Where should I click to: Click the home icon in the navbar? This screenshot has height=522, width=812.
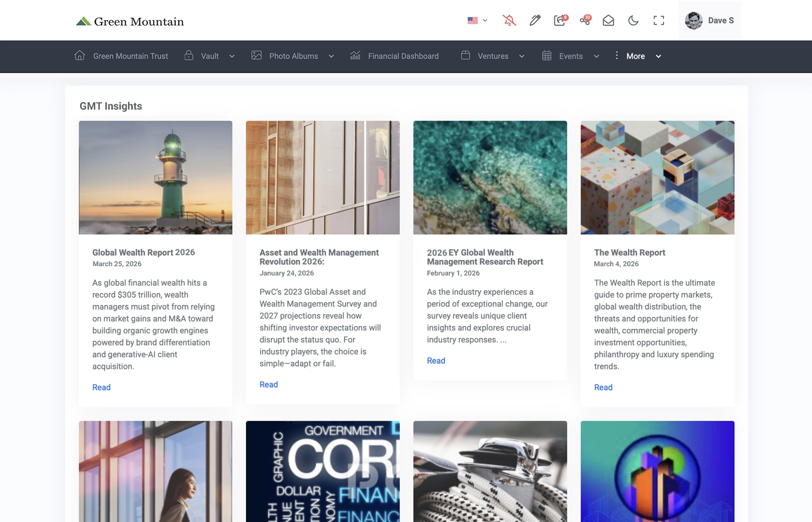pyautogui.click(x=80, y=56)
